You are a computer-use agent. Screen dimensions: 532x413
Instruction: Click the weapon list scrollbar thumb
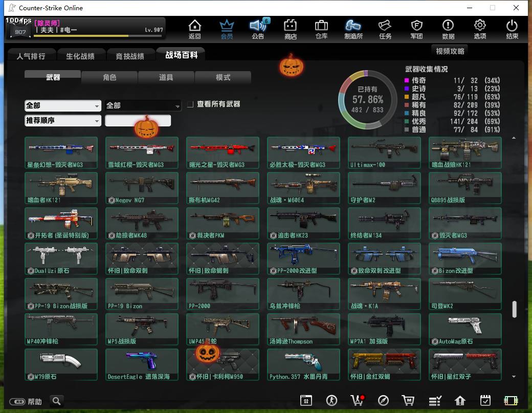(515, 309)
